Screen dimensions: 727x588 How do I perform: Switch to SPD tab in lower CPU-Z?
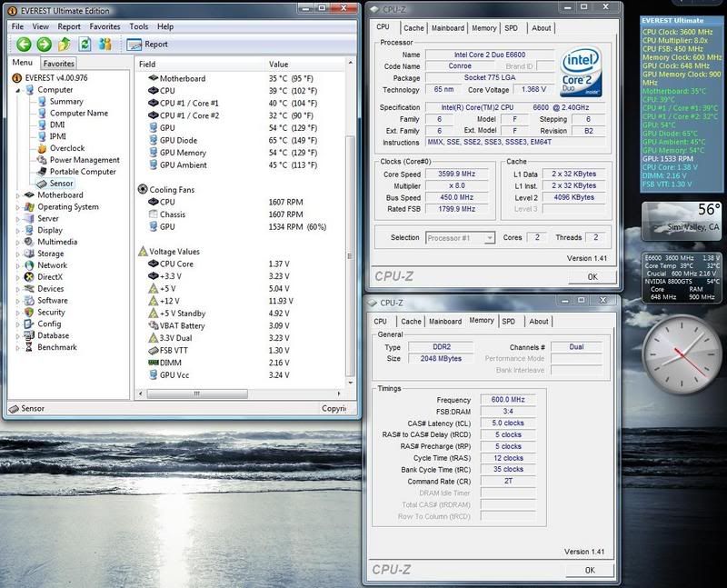509,322
